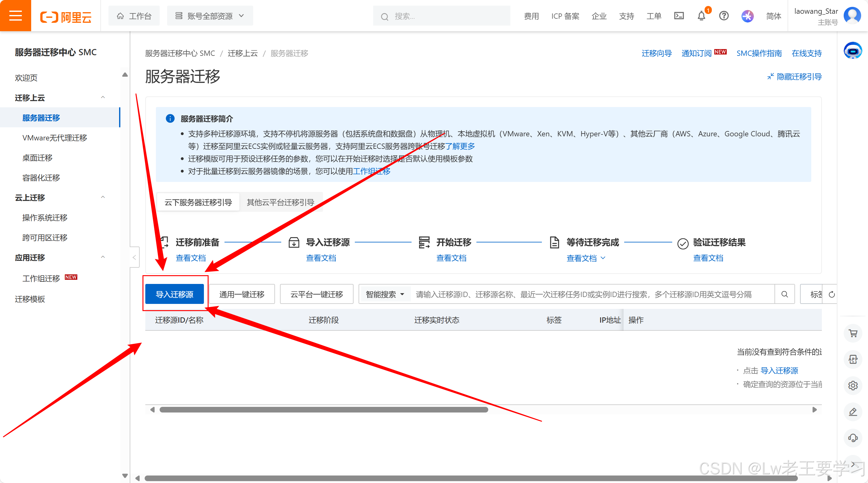Refresh the migration source list
The image size is (868, 483).
[x=832, y=295]
